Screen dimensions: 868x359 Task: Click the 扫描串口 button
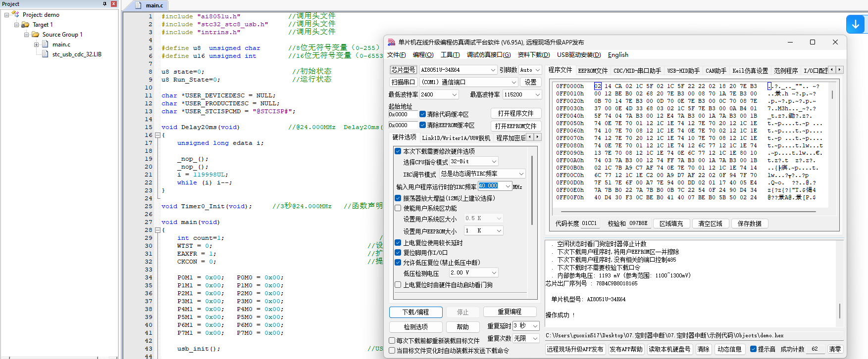(x=403, y=82)
